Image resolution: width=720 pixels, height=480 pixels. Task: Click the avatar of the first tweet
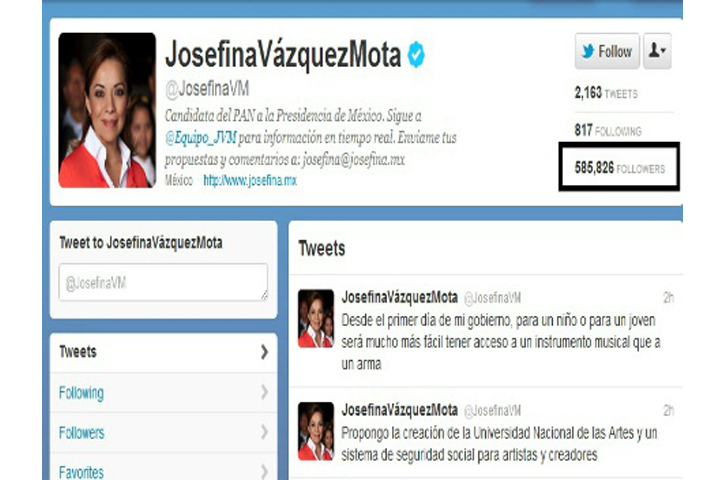pos(316,318)
